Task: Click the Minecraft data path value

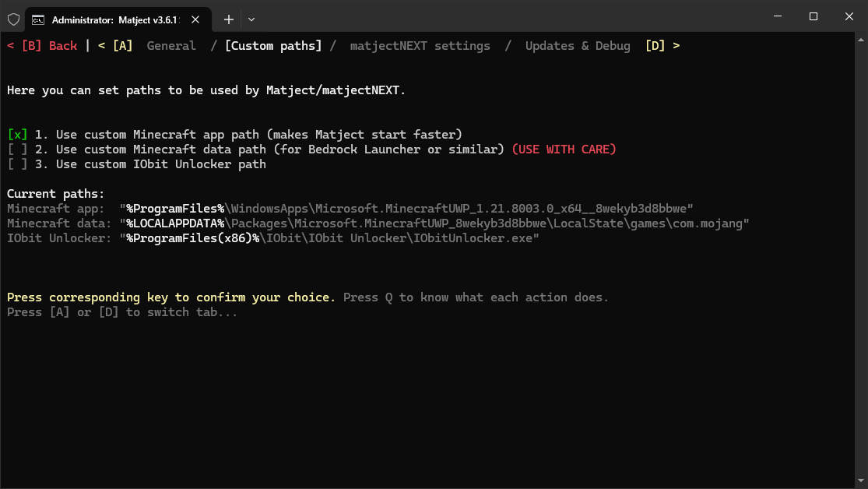Action: [434, 223]
